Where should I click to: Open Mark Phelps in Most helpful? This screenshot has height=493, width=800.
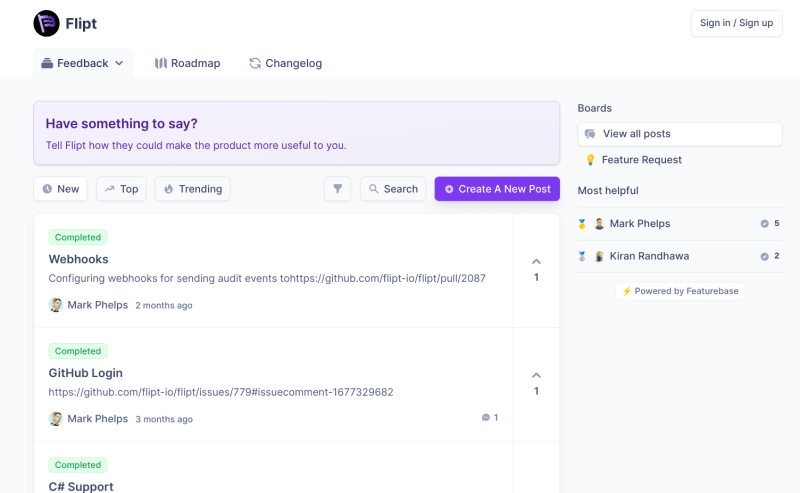click(640, 224)
